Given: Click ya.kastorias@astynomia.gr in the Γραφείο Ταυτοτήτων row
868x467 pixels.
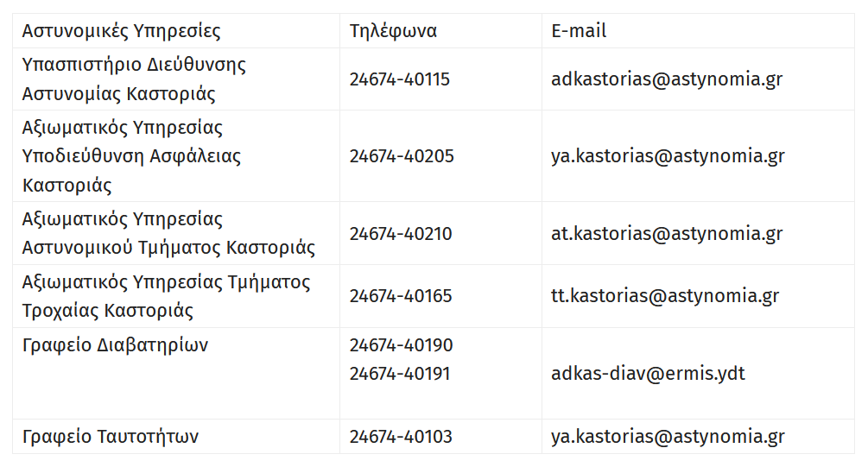Looking at the screenshot, I should (668, 437).
